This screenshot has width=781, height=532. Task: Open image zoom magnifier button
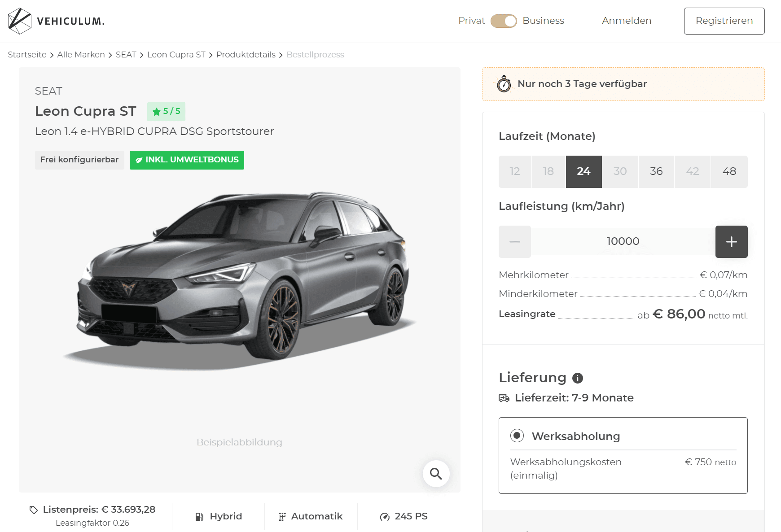click(x=436, y=474)
